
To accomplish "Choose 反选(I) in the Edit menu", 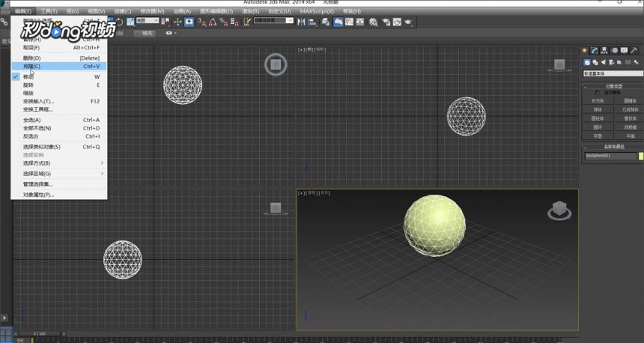I will tap(59, 136).
